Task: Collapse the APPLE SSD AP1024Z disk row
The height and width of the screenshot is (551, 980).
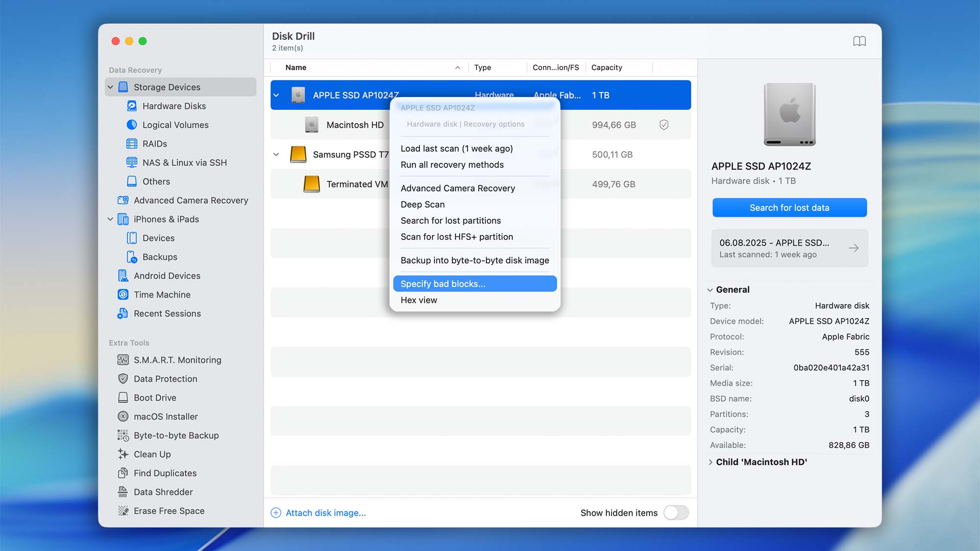Action: click(276, 96)
